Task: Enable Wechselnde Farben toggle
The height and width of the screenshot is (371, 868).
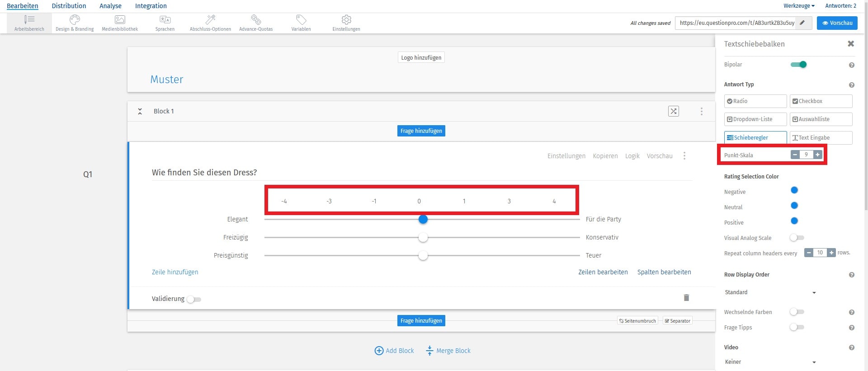Action: [797, 312]
